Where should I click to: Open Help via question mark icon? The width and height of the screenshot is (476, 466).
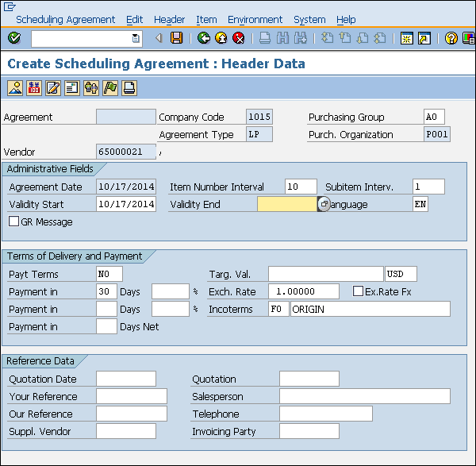click(x=451, y=38)
